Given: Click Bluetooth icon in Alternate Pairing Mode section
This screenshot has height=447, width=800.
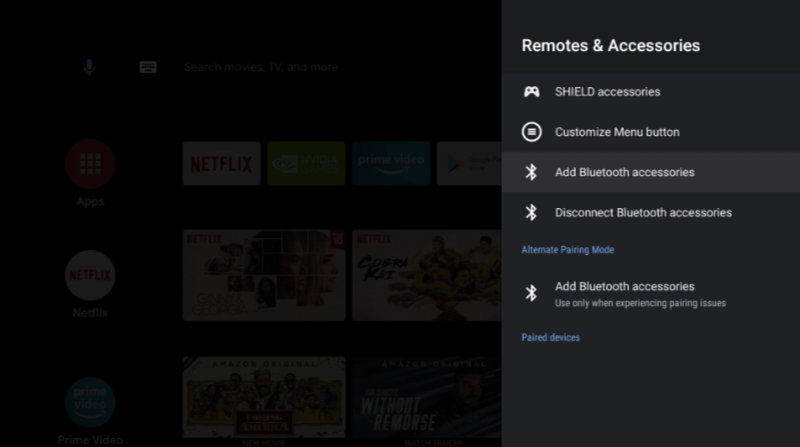Looking at the screenshot, I should click(x=531, y=293).
